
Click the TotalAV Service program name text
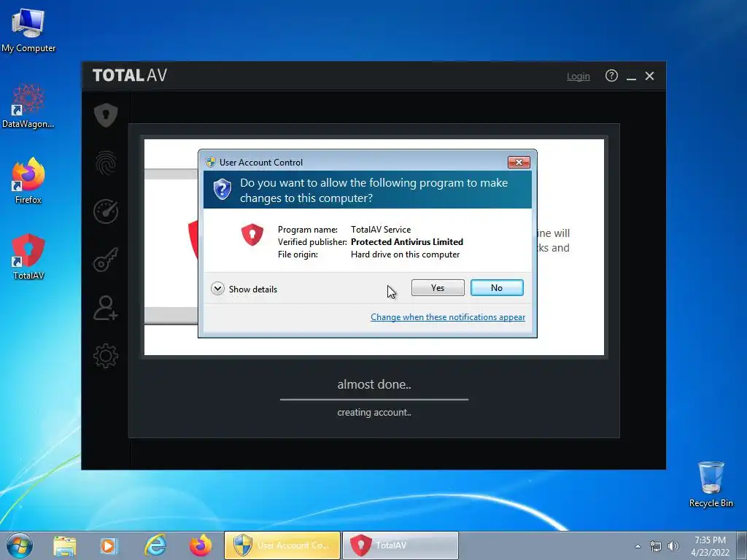tap(381, 230)
